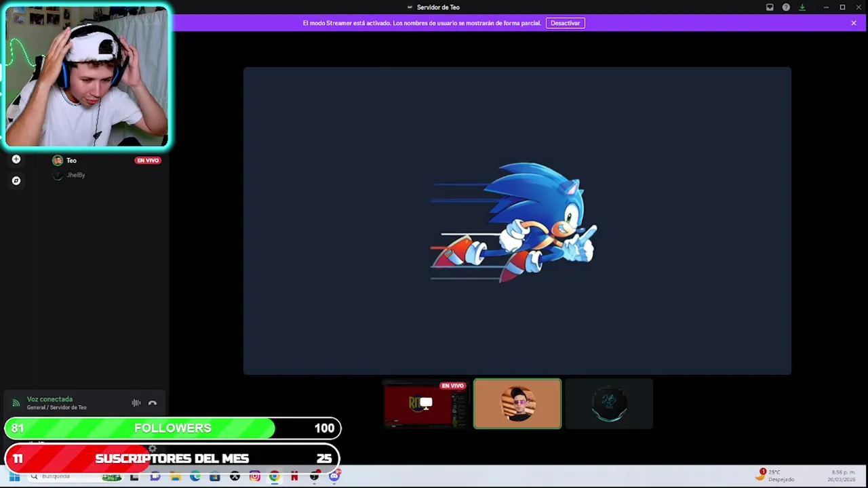Open the Help question mark icon
Viewport: 868px width, 488px height.
786,7
